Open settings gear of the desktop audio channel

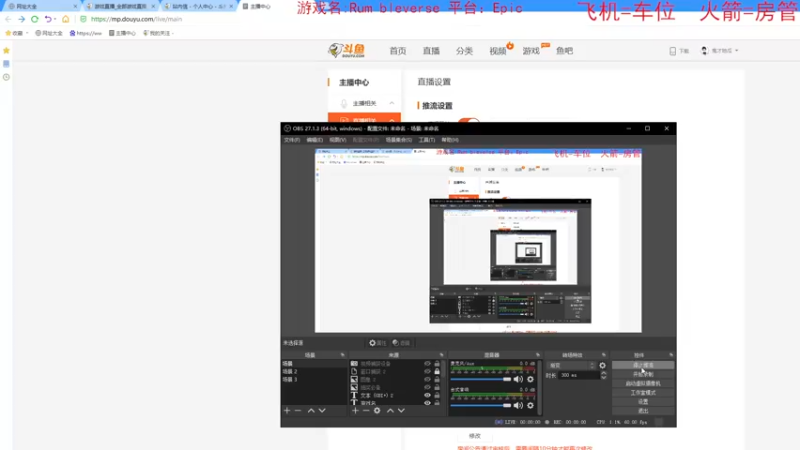click(x=531, y=406)
